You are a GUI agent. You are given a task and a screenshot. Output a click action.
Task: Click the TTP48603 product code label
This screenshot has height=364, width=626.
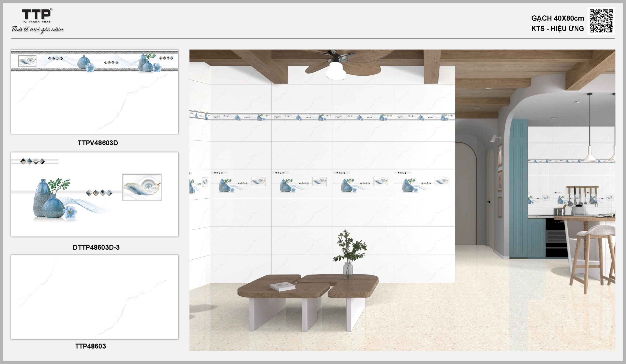91,346
